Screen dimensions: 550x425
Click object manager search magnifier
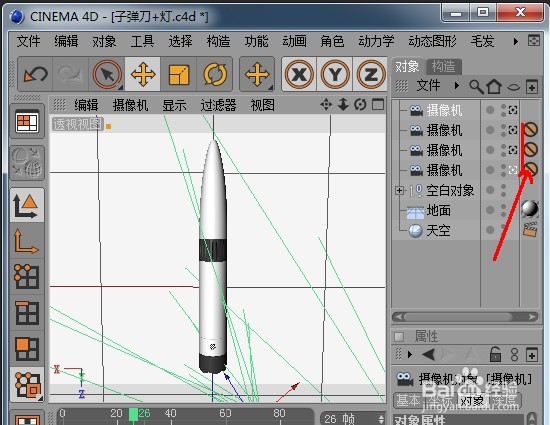click(x=476, y=86)
